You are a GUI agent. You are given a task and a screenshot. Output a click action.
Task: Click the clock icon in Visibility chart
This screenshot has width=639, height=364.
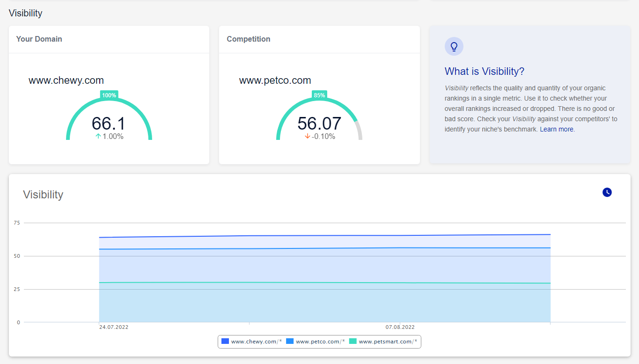coord(607,192)
